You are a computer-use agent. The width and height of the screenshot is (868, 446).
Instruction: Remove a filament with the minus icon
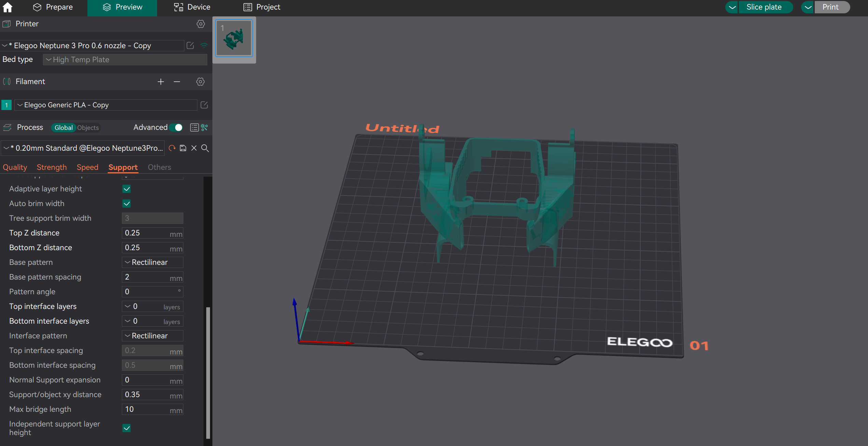[177, 82]
